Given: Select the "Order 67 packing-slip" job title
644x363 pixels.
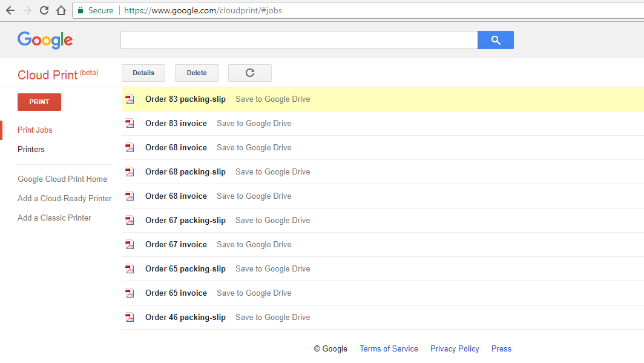Looking at the screenshot, I should (x=186, y=221).
